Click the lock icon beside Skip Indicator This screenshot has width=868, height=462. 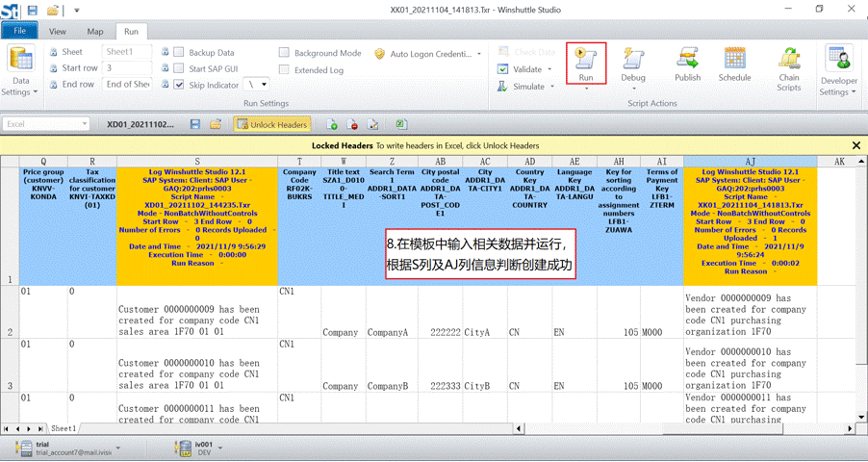click(x=165, y=85)
